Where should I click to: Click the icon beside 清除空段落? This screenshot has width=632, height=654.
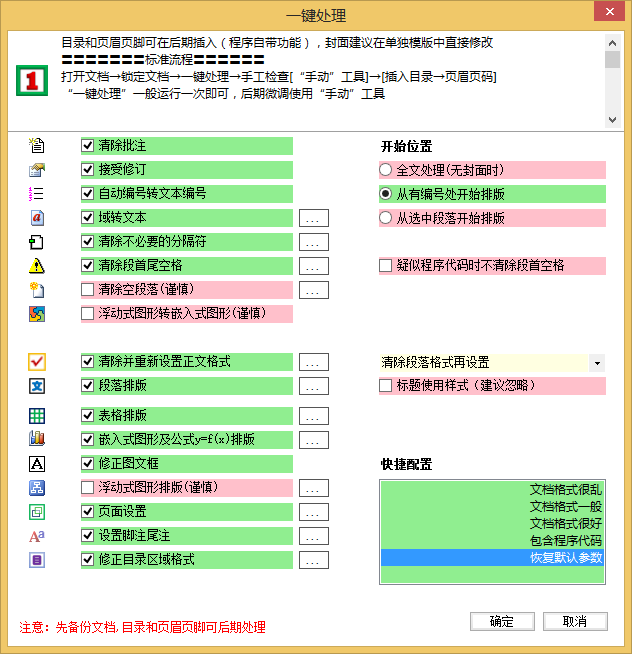coord(37,290)
